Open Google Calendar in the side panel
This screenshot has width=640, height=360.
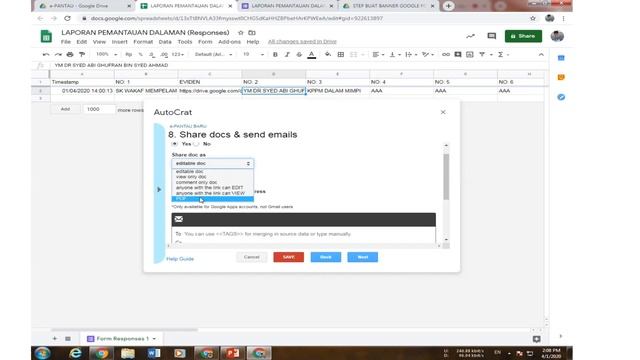(x=561, y=58)
